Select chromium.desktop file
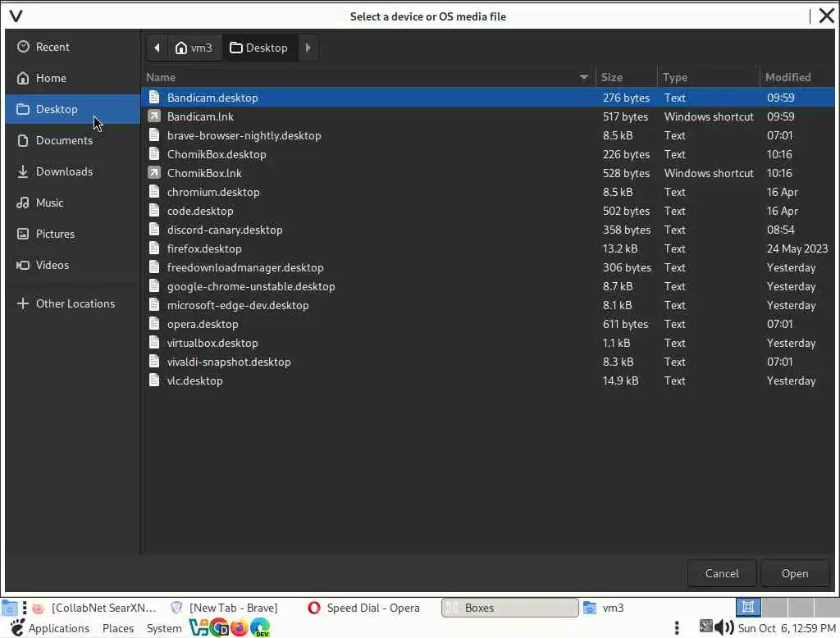Screen dimensions: 840x638 [489, 192]
